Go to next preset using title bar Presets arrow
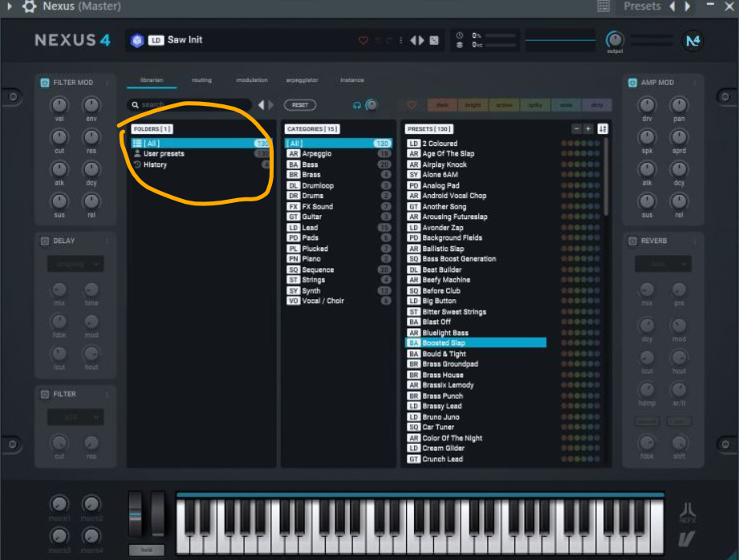This screenshot has width=739, height=560. coord(687,6)
